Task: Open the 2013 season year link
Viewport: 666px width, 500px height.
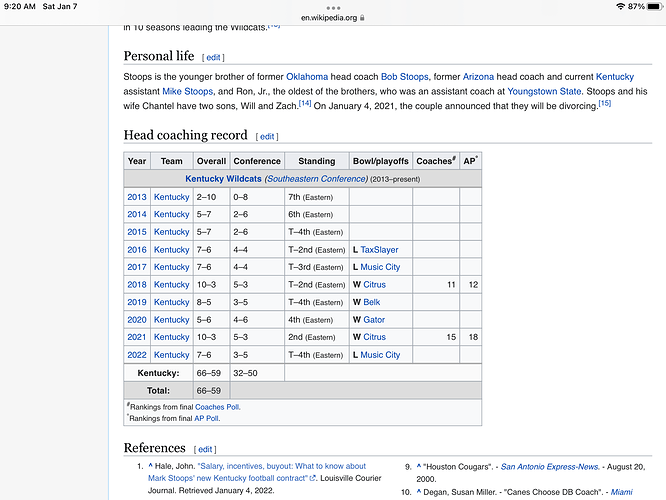Action: (x=137, y=197)
